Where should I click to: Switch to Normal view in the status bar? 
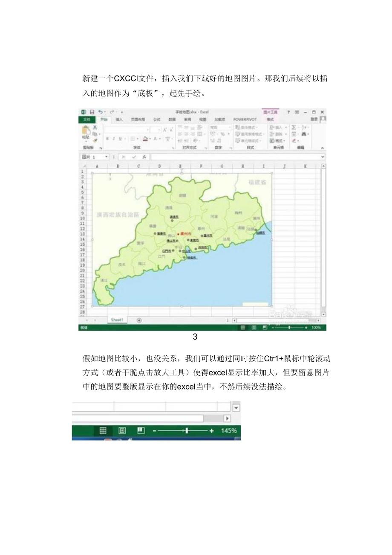point(243,327)
